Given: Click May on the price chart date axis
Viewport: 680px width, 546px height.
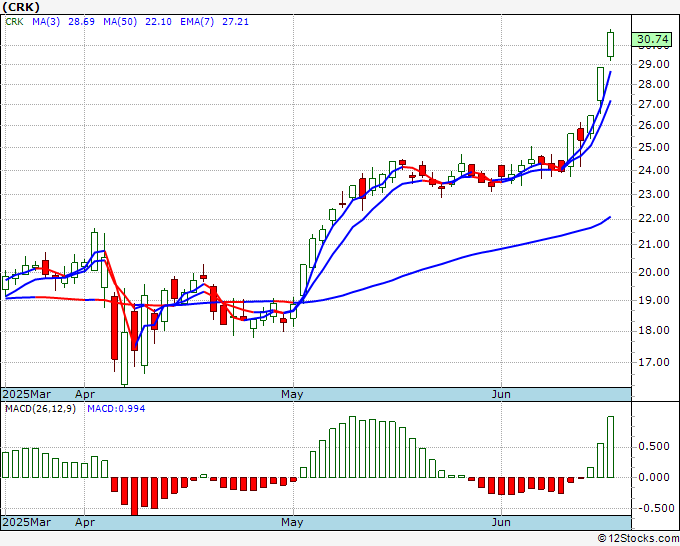Looking at the screenshot, I should [x=292, y=394].
